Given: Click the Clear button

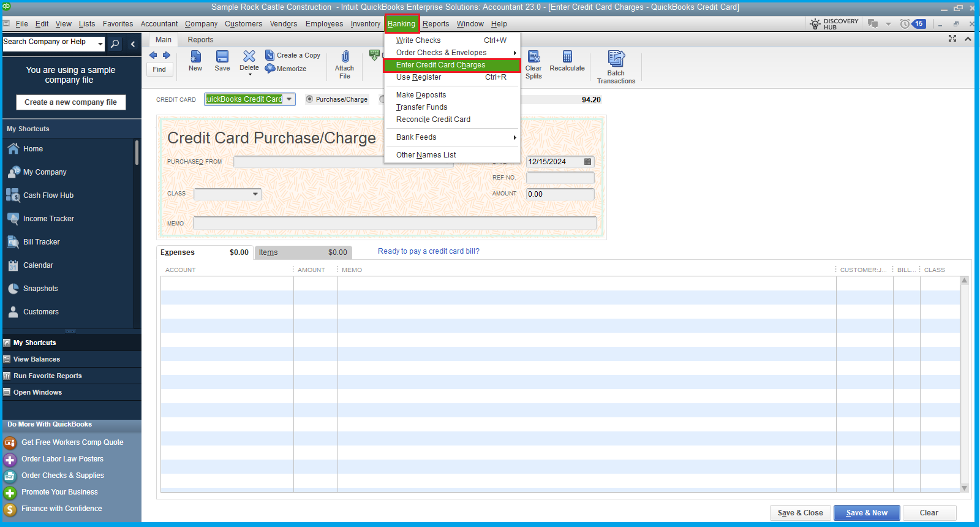Looking at the screenshot, I should (929, 513).
